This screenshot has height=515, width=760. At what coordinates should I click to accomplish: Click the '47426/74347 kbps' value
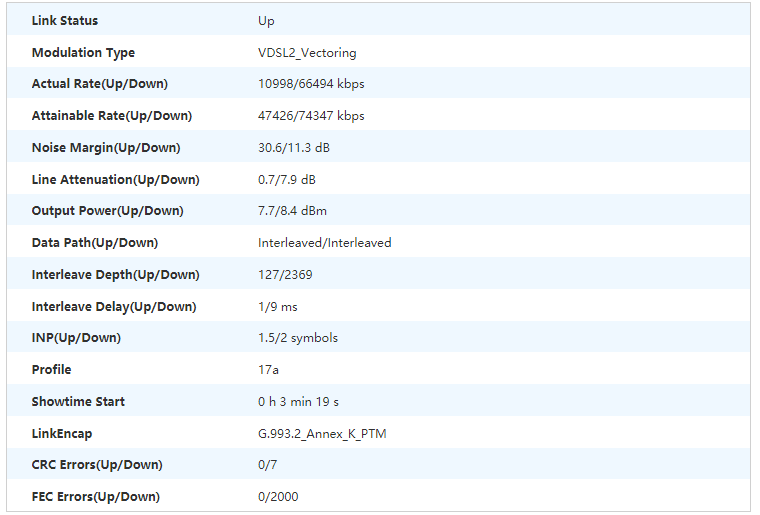311,116
